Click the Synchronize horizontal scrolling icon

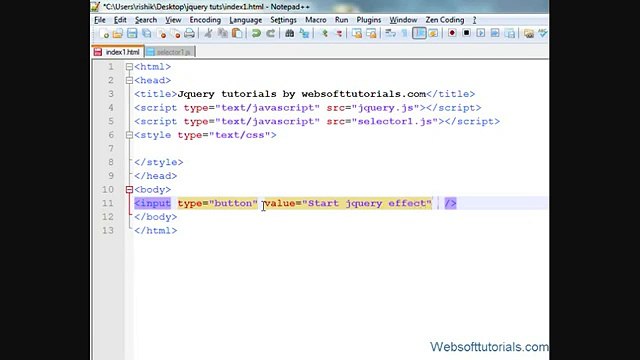(371, 33)
